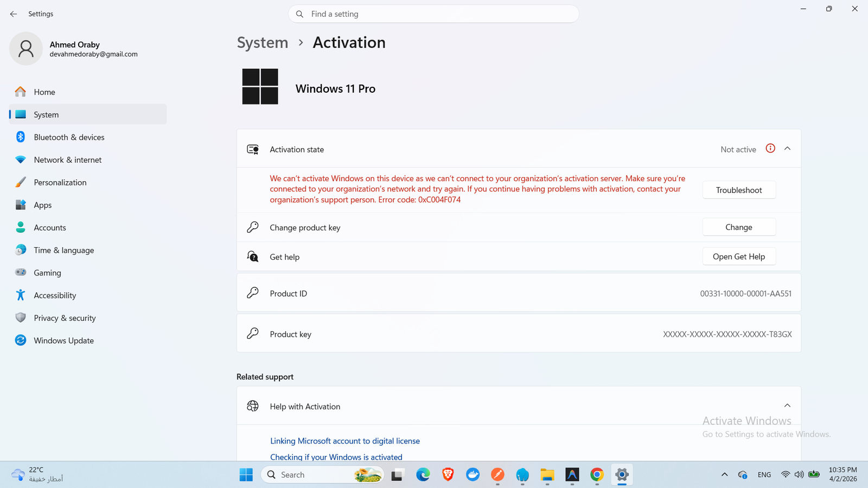Viewport: 868px width, 488px height.
Task: Go to Network & internet settings
Action: point(88,160)
